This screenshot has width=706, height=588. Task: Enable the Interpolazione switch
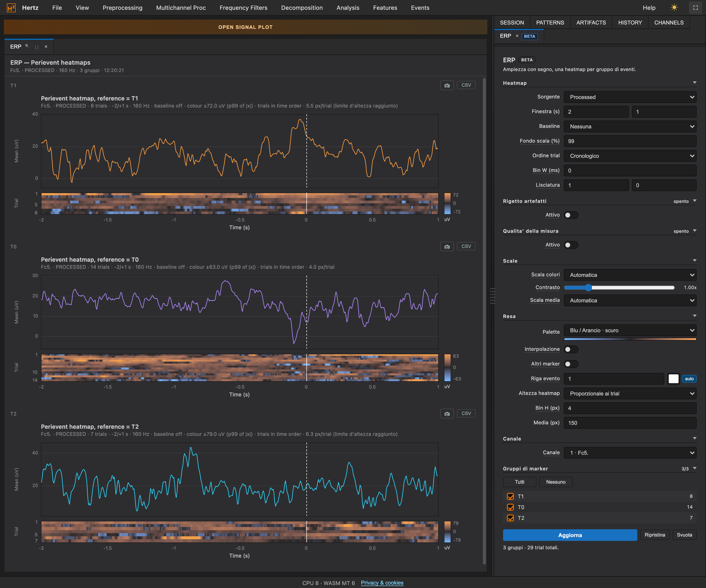click(571, 349)
